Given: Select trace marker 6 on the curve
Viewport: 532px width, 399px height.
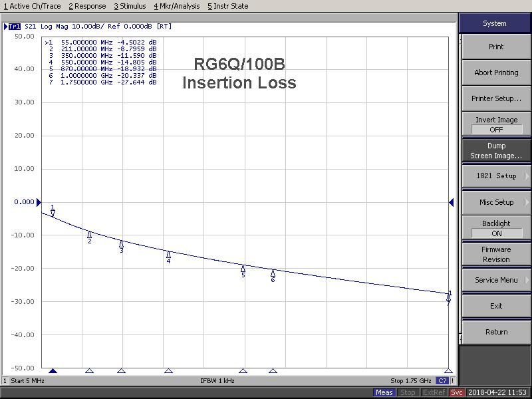Looking at the screenshot, I should tap(273, 276).
